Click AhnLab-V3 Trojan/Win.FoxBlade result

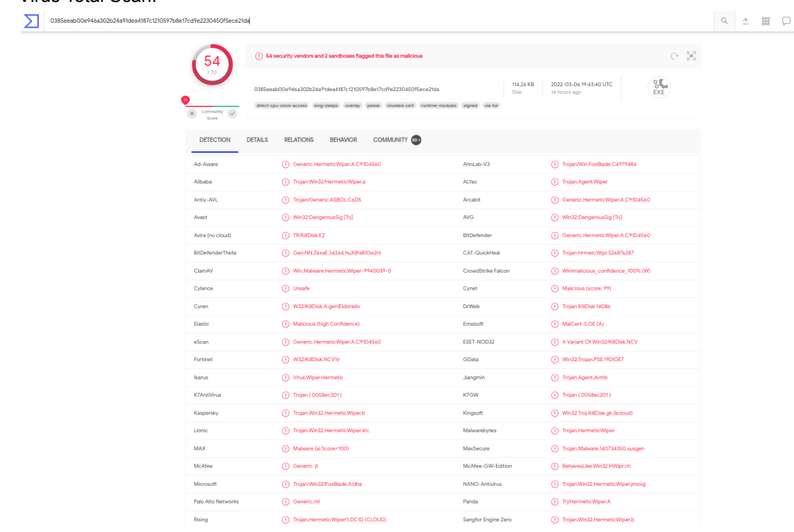(599, 164)
